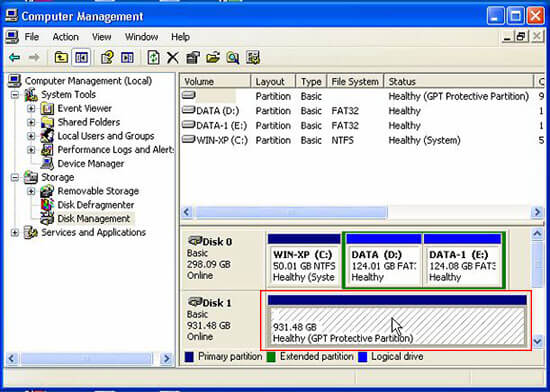Click disk view scroll down arrow
The image size is (550, 392).
(537, 341)
